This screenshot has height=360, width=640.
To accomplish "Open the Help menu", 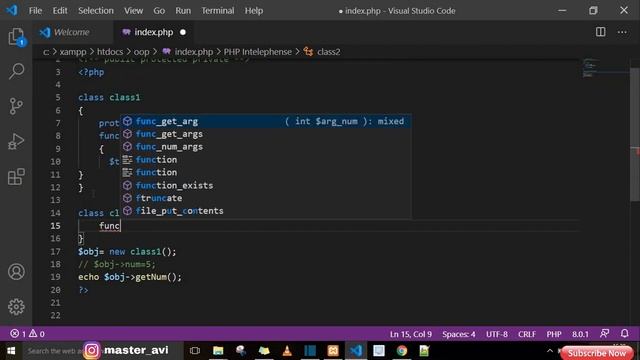I will point(253,11).
